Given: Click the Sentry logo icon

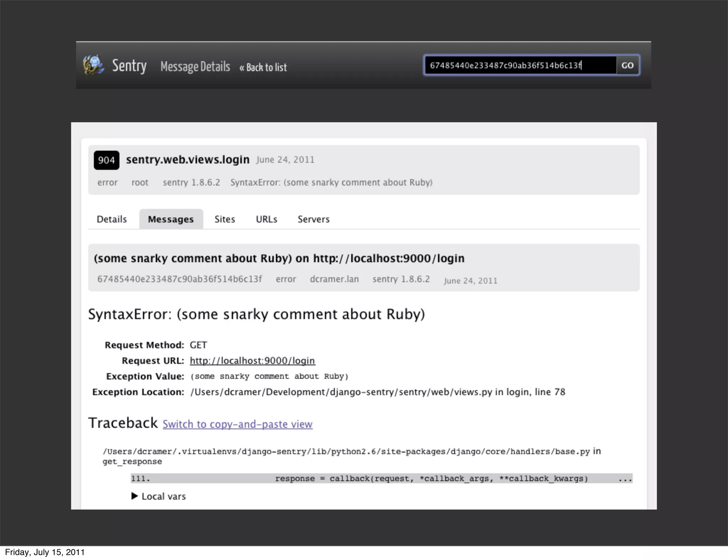Looking at the screenshot, I should 93,65.
